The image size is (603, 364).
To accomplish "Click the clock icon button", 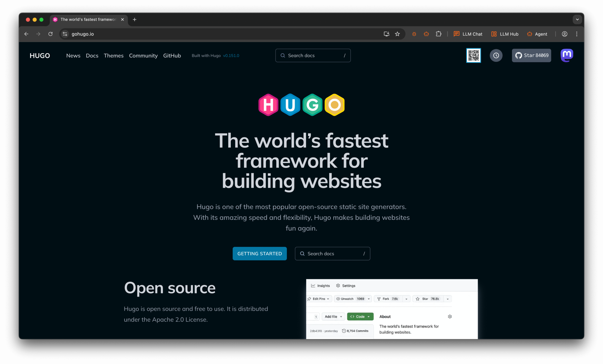I will pyautogui.click(x=496, y=56).
